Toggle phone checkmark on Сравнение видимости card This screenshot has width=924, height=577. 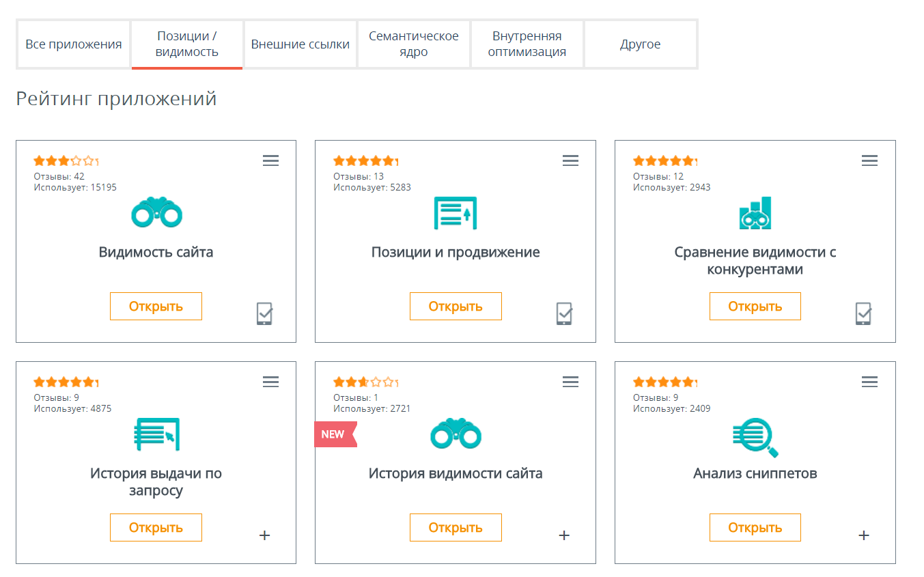pyautogui.click(x=863, y=313)
